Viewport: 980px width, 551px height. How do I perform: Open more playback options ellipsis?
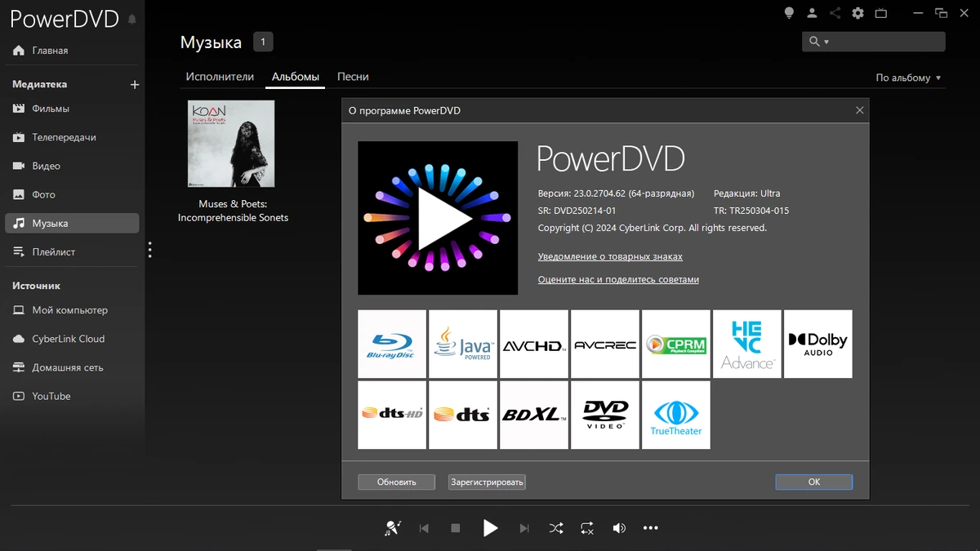[650, 528]
